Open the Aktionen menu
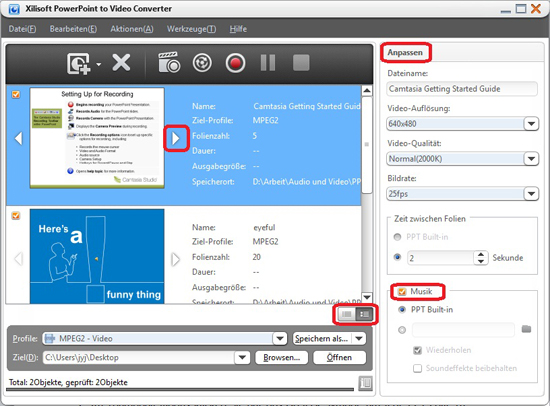Viewport: 550px width, 406px height. (x=132, y=29)
